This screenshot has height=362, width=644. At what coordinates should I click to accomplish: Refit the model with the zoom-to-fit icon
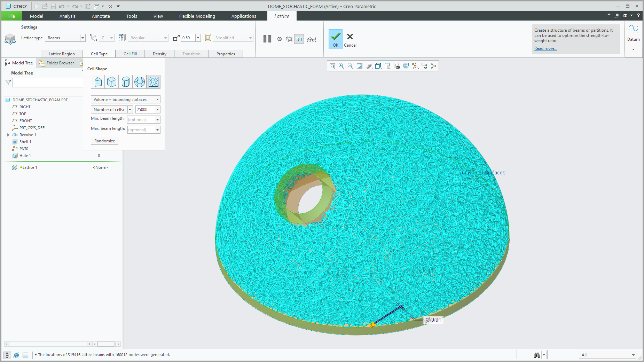(x=332, y=66)
